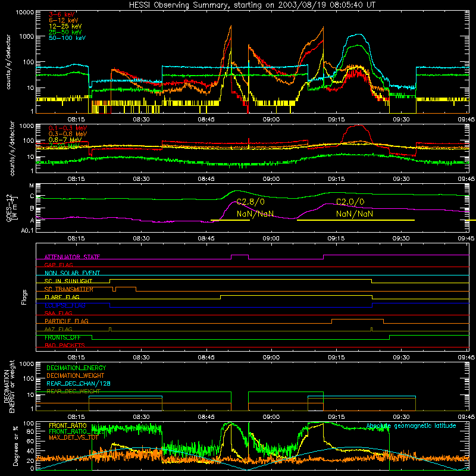
Task: Click the vertical 'Flags' axis title
Action: pos(24,297)
